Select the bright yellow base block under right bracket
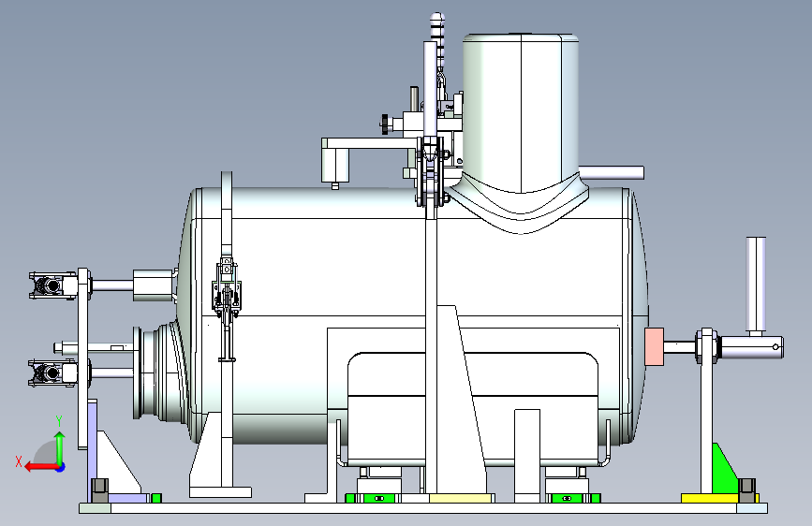 click(x=710, y=498)
